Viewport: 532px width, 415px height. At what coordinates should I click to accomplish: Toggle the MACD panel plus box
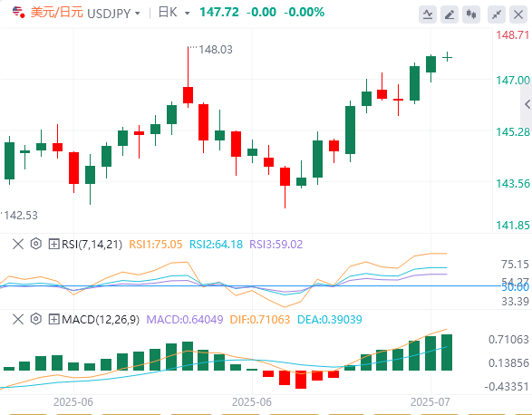54,319
